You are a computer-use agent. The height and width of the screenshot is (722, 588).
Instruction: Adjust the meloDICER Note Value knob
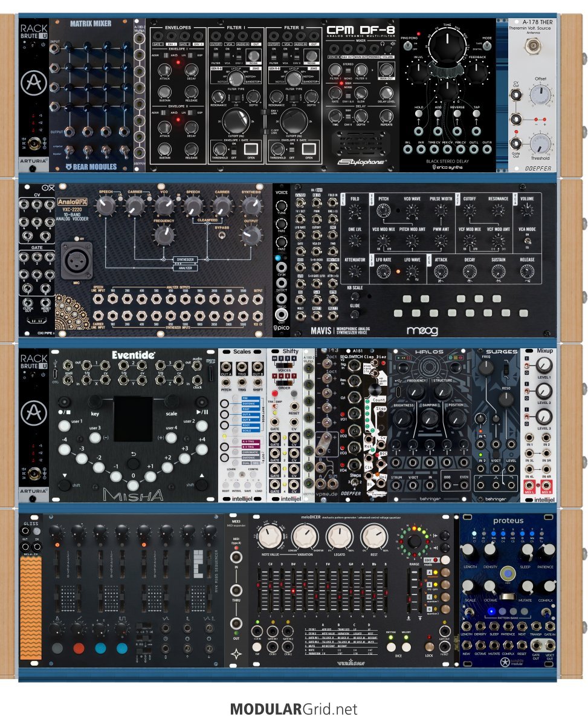pos(270,537)
